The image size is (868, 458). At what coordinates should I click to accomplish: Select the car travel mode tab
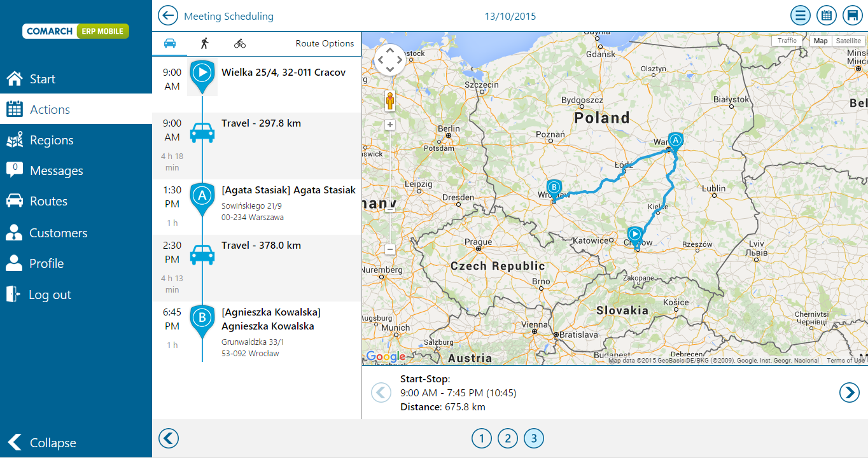[170, 43]
